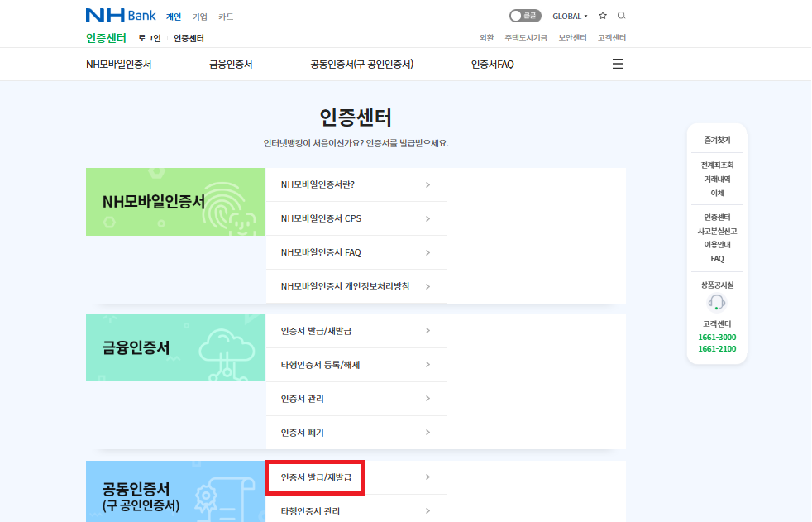
Task: Select the 금융인증서 navigation menu
Action: [231, 63]
